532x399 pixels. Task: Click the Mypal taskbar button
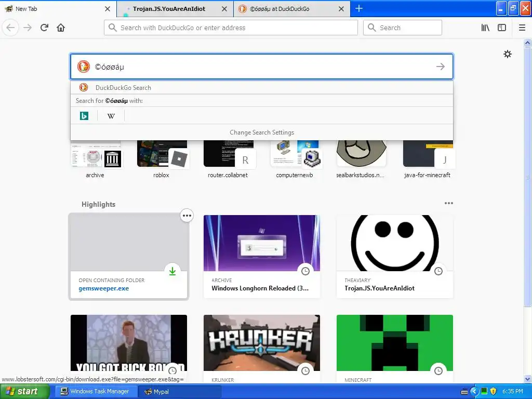tap(179, 391)
